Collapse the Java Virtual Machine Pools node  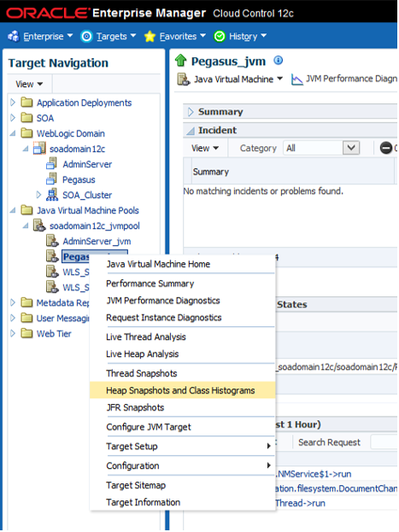(x=13, y=210)
